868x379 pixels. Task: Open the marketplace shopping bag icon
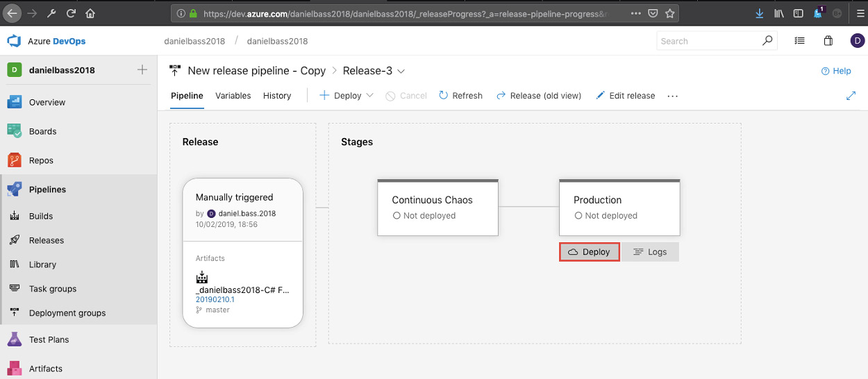828,41
